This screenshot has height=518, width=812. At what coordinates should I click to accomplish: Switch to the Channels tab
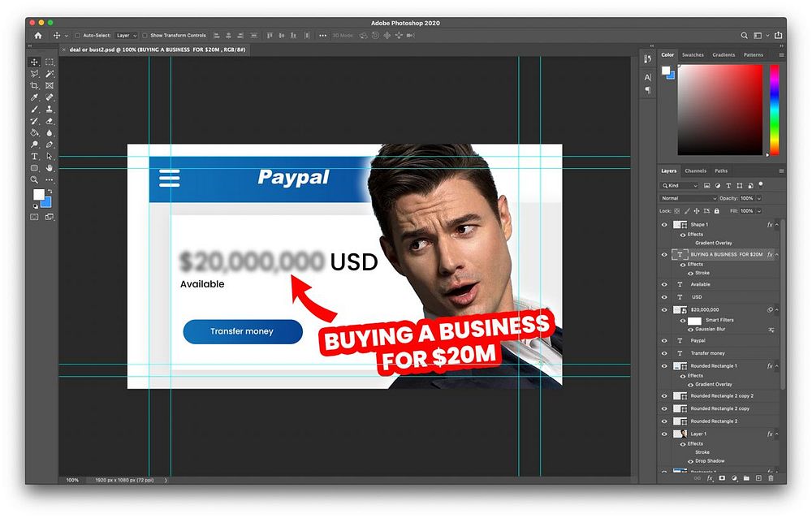click(696, 171)
